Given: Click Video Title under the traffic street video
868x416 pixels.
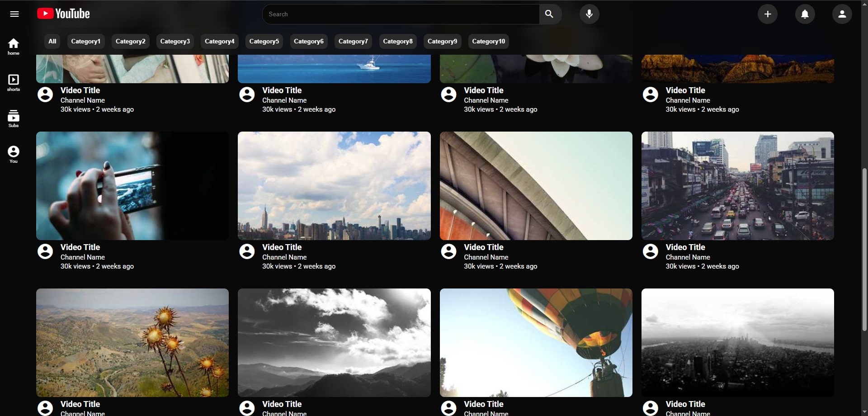Looking at the screenshot, I should click(x=685, y=247).
